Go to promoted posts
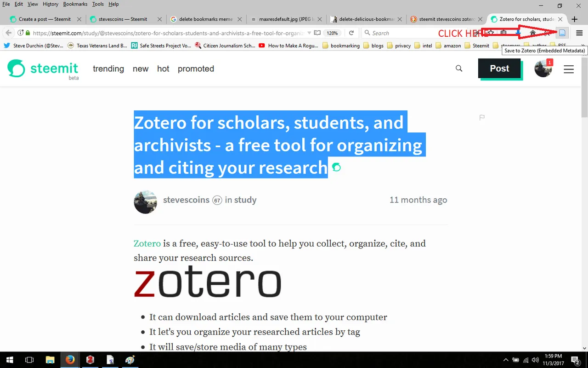 click(x=196, y=69)
